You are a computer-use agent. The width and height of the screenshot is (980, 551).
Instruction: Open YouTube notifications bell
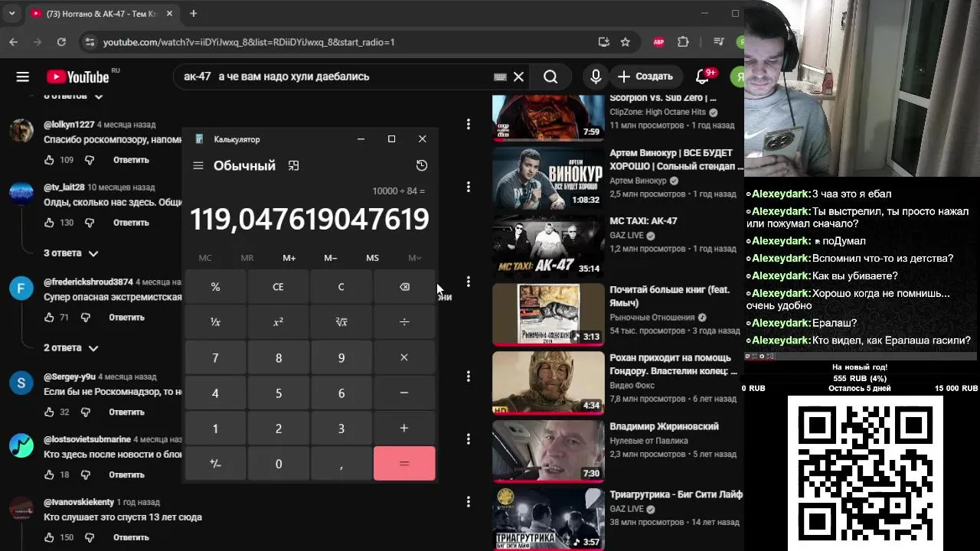tap(702, 77)
